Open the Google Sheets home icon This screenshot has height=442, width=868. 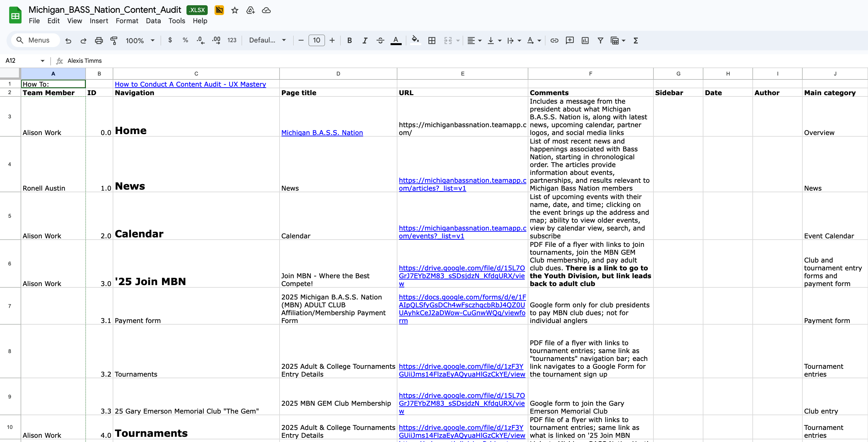click(x=15, y=15)
